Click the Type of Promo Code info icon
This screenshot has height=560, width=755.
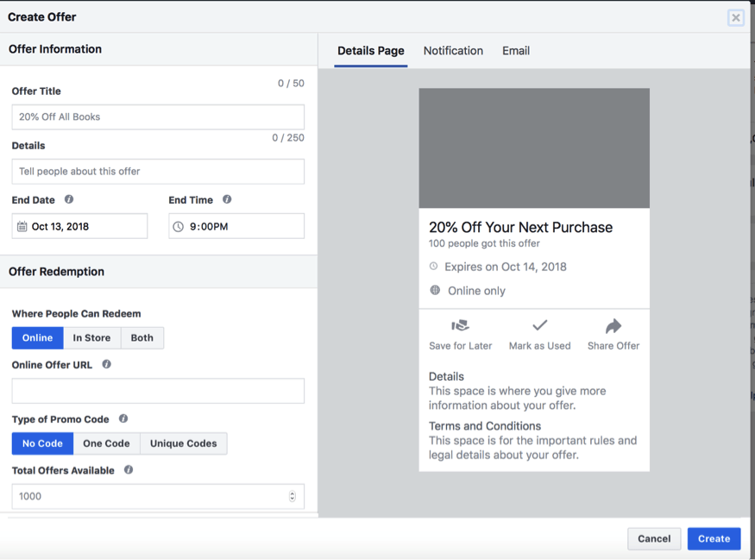click(x=123, y=418)
